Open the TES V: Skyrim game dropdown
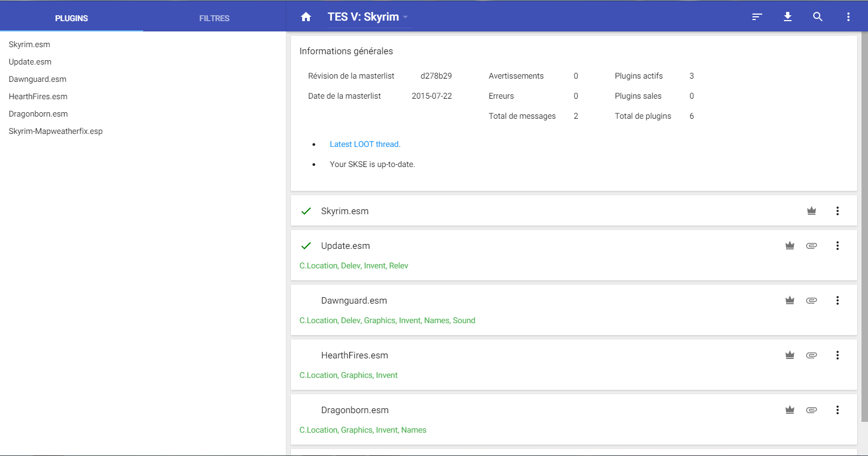The image size is (868, 456). pos(368,17)
